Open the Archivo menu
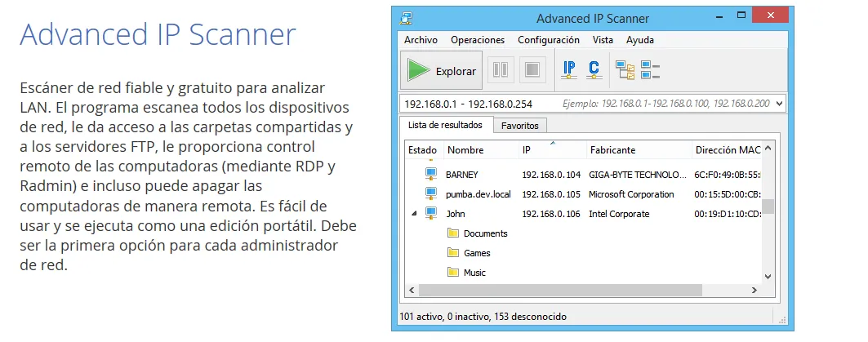Image resolution: width=868 pixels, height=342 pixels. [421, 40]
